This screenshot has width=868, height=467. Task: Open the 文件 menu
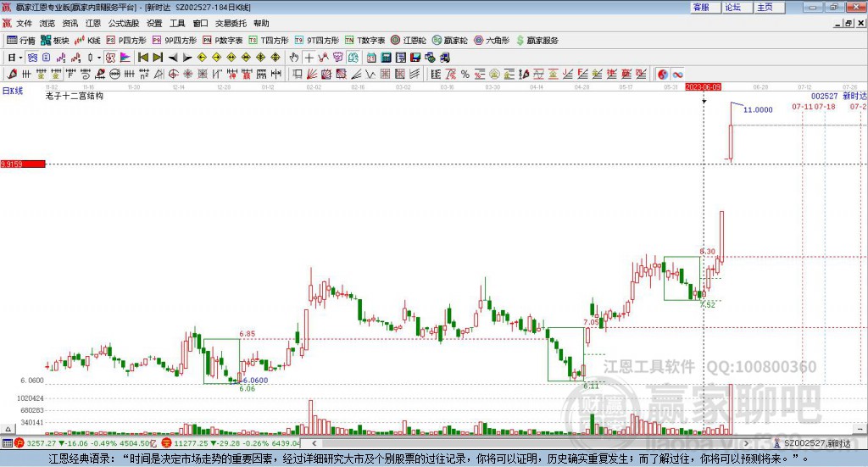[24, 23]
